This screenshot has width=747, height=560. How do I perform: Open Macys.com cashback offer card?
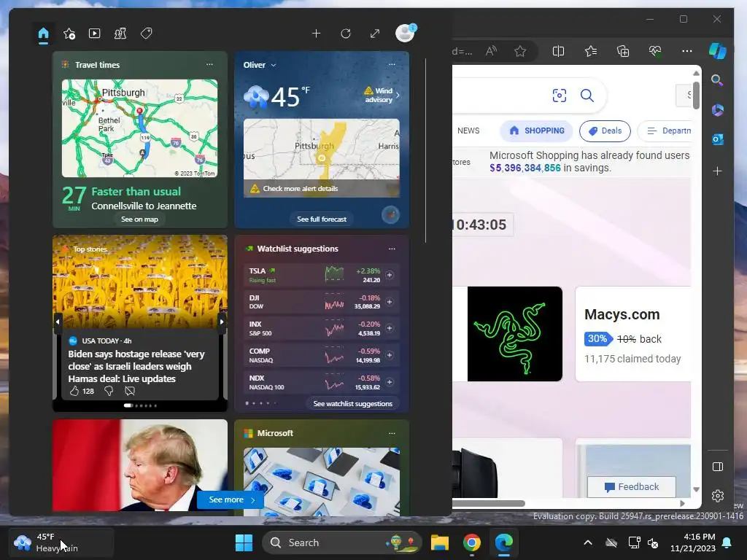[x=633, y=334]
